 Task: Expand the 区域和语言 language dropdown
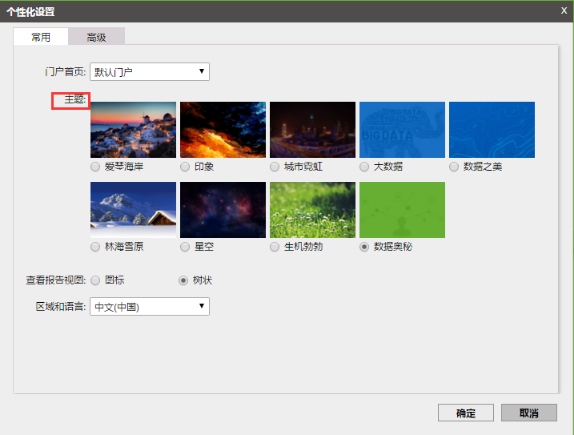pos(150,306)
